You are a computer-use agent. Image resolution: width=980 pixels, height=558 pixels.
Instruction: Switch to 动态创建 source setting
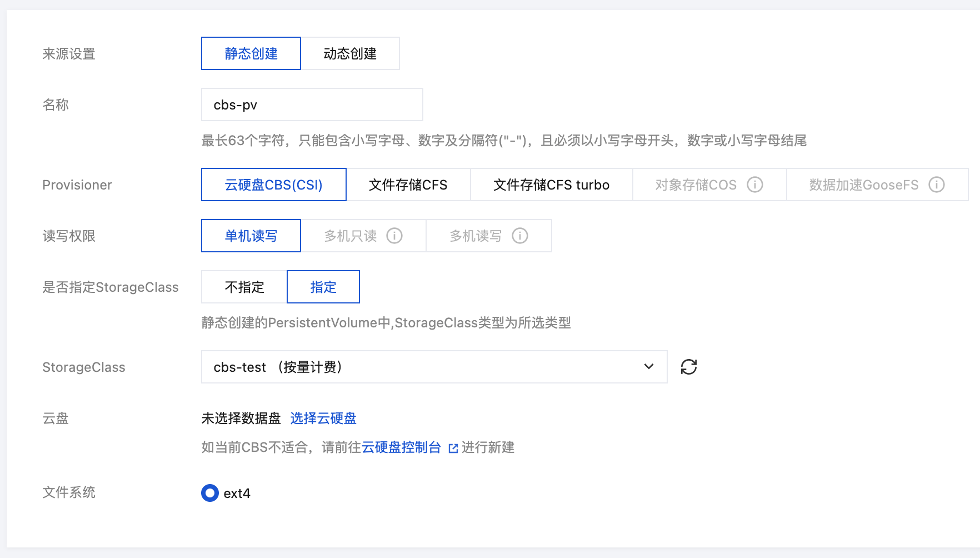click(350, 53)
